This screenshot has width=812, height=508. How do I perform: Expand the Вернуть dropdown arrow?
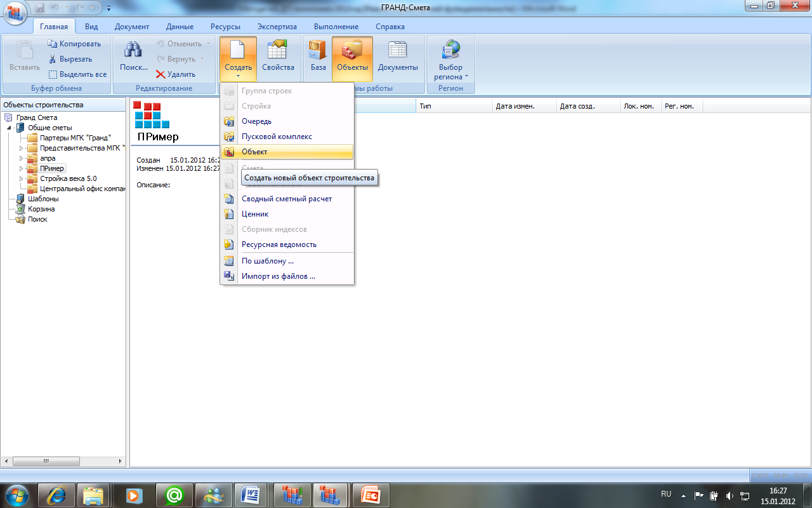click(x=202, y=59)
